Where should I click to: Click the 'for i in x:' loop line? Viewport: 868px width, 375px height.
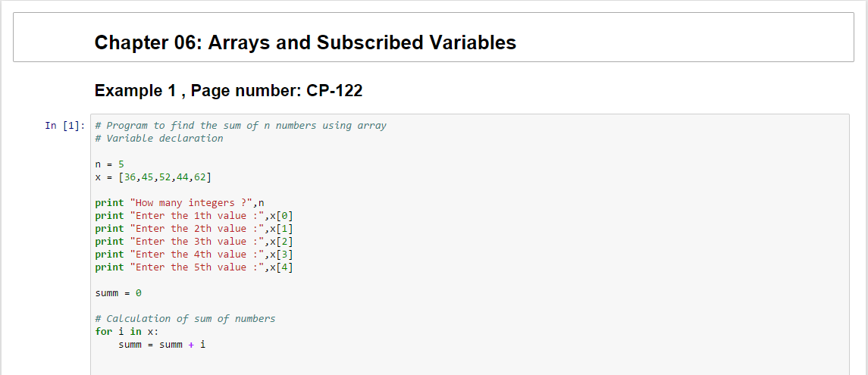127,332
